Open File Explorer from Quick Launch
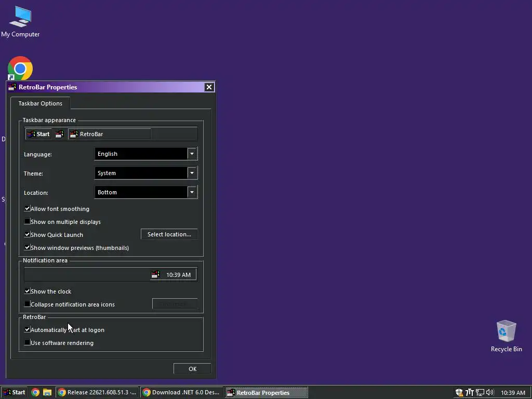532x399 pixels. point(47,393)
